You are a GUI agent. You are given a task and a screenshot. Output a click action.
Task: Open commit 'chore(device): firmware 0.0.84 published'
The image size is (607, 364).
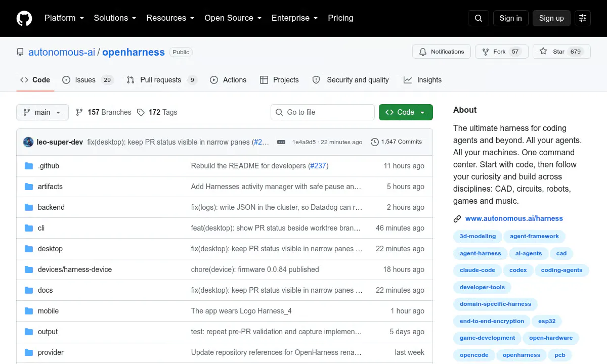[255, 269]
